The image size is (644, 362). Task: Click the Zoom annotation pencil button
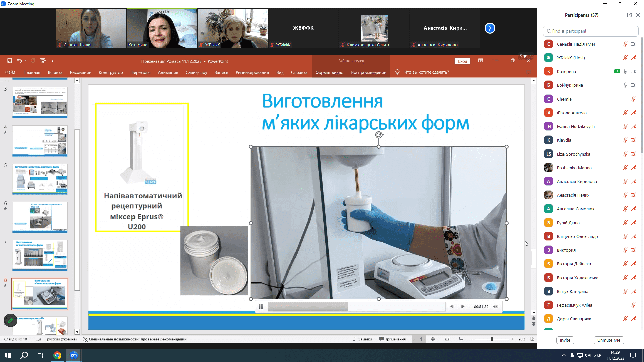[11, 320]
